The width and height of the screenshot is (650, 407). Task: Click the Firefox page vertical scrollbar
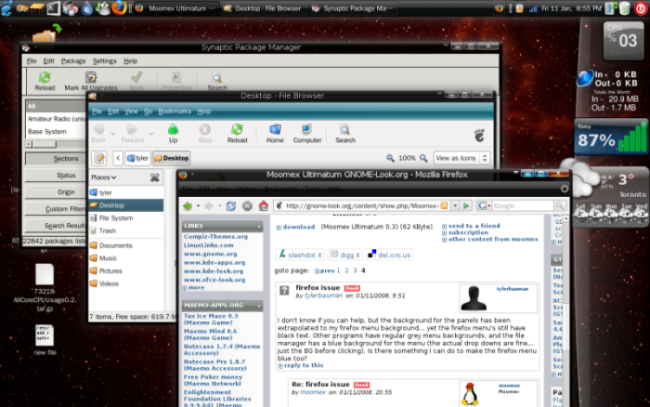click(566, 311)
